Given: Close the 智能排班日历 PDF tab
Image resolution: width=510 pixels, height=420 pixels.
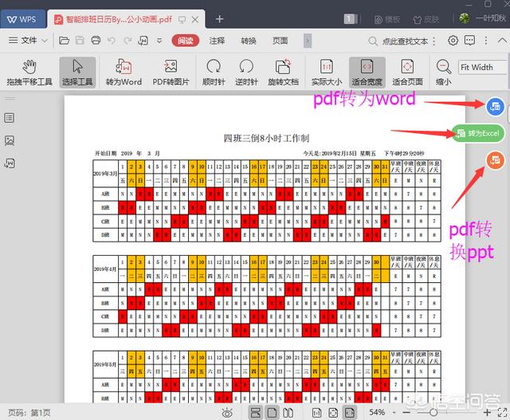Looking at the screenshot, I should (195, 19).
